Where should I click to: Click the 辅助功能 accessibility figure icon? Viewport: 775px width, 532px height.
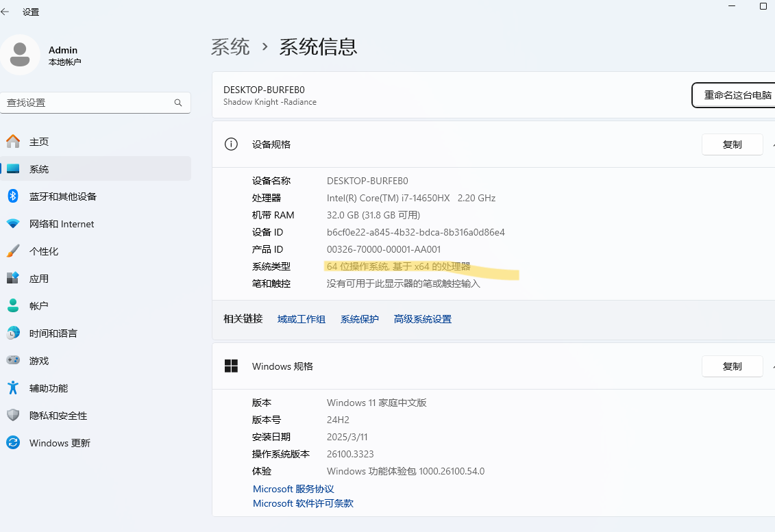click(13, 388)
